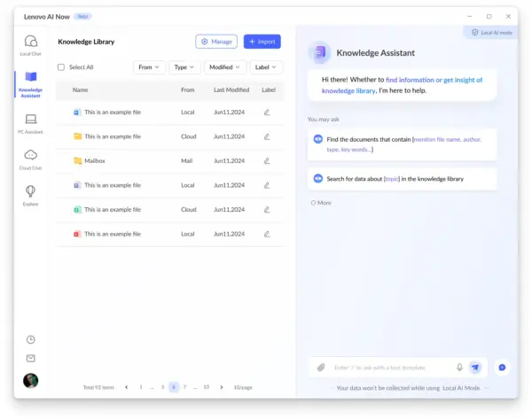Expand the Label filter dropdown

266,67
